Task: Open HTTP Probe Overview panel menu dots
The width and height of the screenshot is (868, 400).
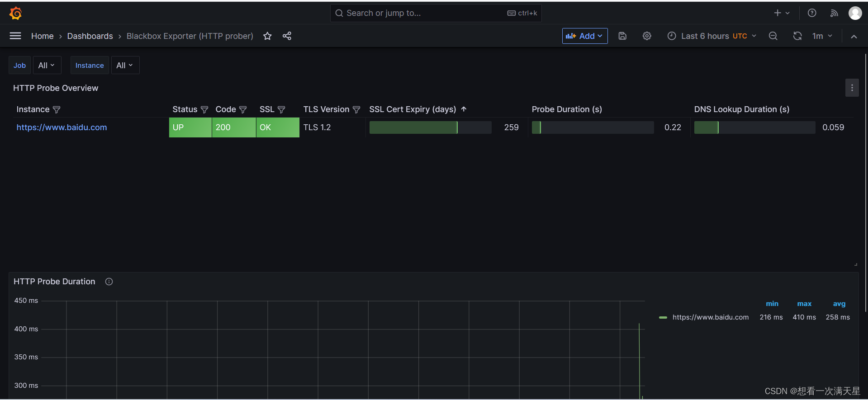Action: click(852, 88)
